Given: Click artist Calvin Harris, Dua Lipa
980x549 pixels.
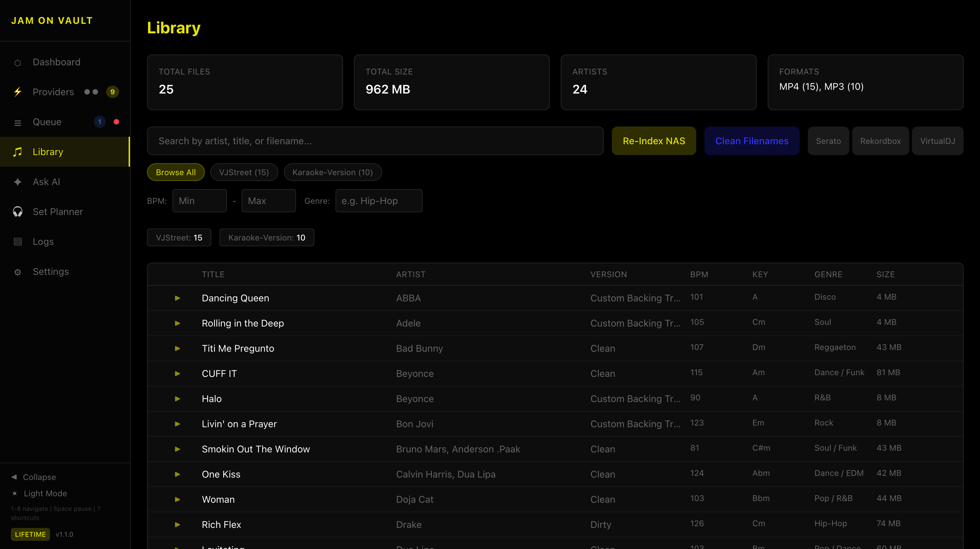Looking at the screenshot, I should click(x=445, y=474).
